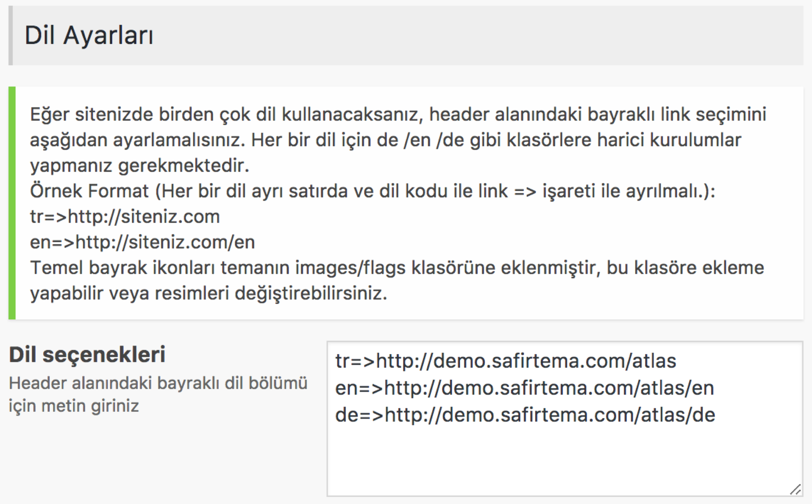812x504 pixels.
Task: Click the Dil Ayarları section header
Action: click(406, 36)
